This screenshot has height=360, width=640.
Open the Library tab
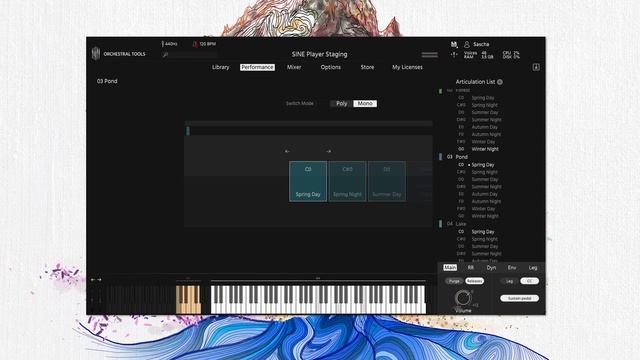[x=220, y=67]
